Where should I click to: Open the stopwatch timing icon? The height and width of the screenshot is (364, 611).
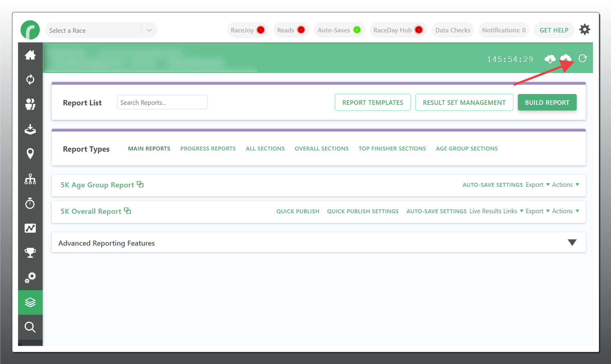tap(30, 203)
